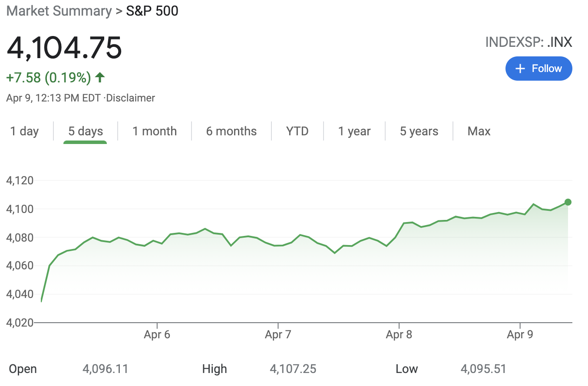This screenshot has height=386, width=588.
Task: Click the 4,104.75 index price
Action: tap(64, 48)
